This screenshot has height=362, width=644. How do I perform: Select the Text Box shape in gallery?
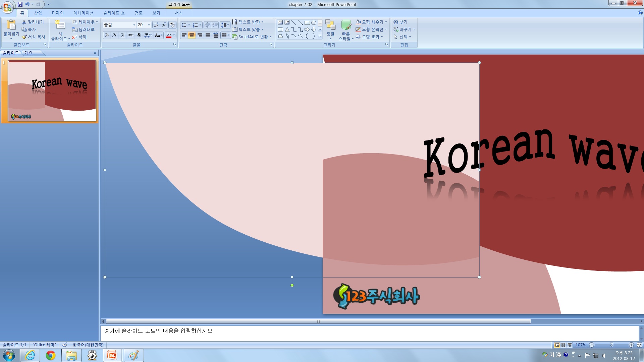tap(280, 22)
